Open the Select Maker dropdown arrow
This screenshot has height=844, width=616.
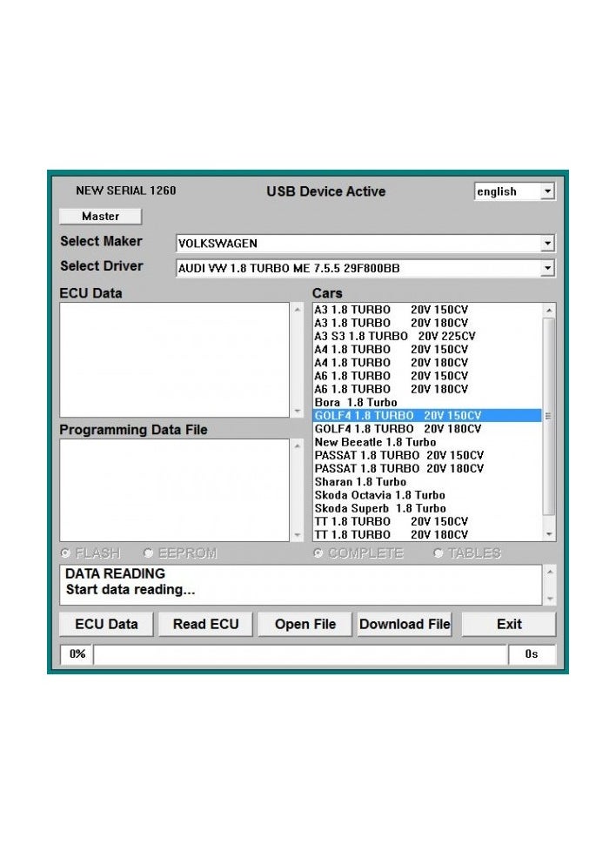tap(547, 244)
